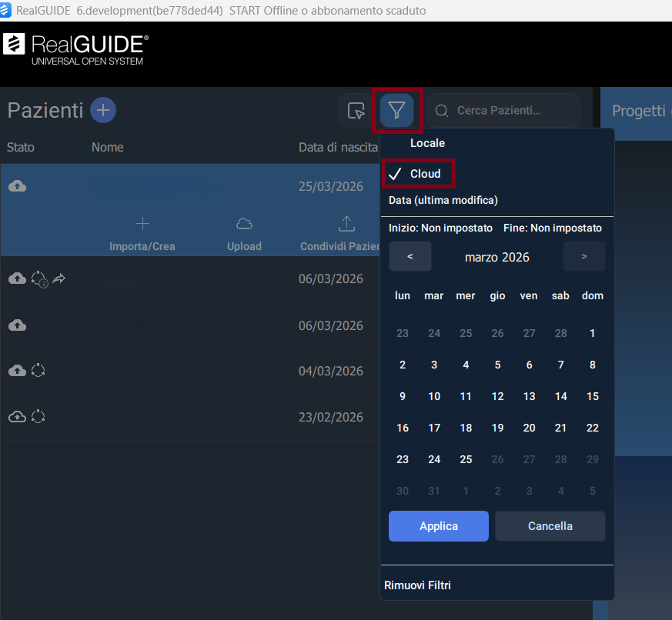
Task: Click the Cerca Pazienti search field
Action: pos(512,111)
